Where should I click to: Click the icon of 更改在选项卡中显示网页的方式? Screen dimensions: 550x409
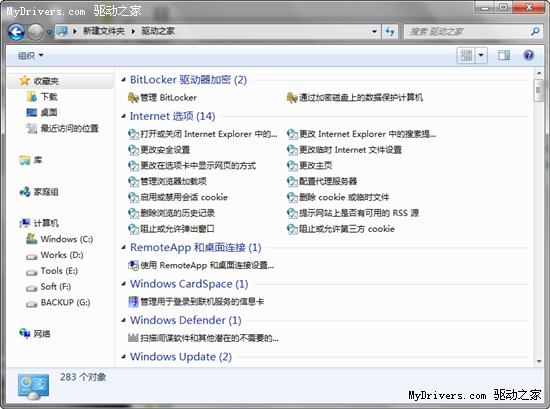pyautogui.click(x=133, y=166)
